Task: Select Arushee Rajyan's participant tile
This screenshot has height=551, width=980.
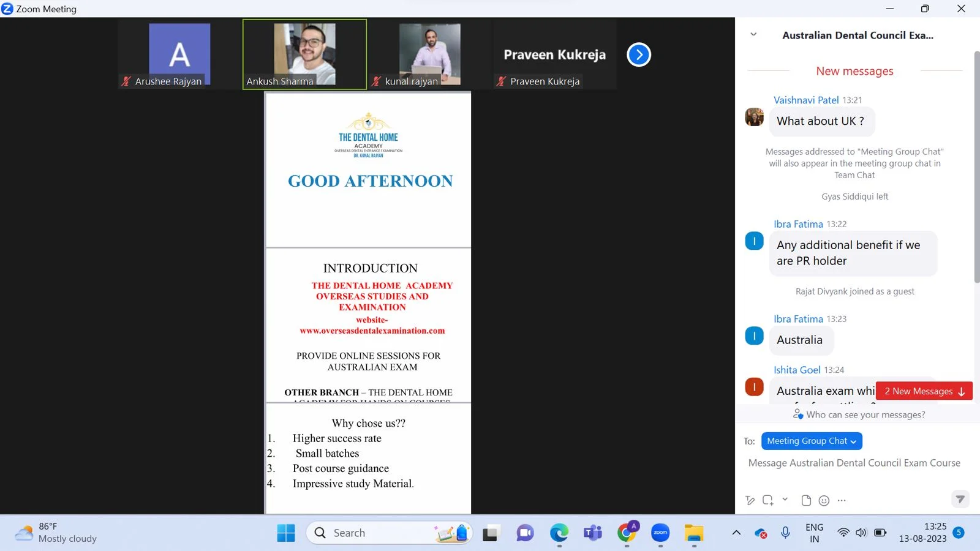Action: (x=179, y=54)
